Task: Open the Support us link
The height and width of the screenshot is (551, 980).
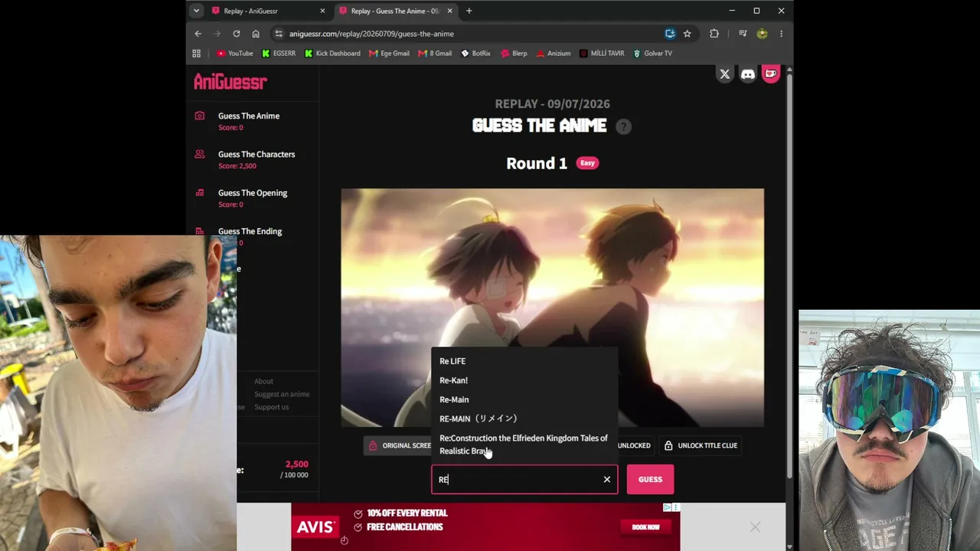Action: [x=272, y=407]
